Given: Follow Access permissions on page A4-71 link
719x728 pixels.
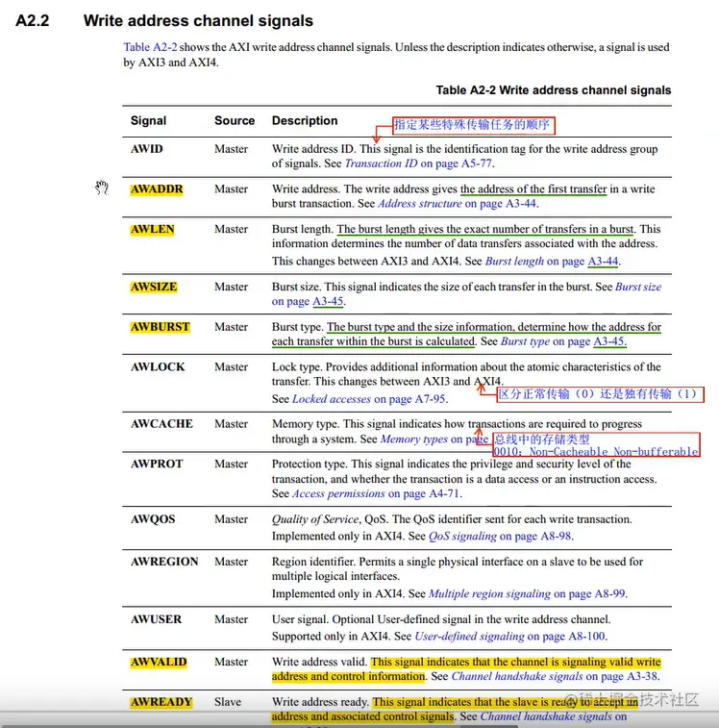Looking at the screenshot, I should pyautogui.click(x=376, y=493).
